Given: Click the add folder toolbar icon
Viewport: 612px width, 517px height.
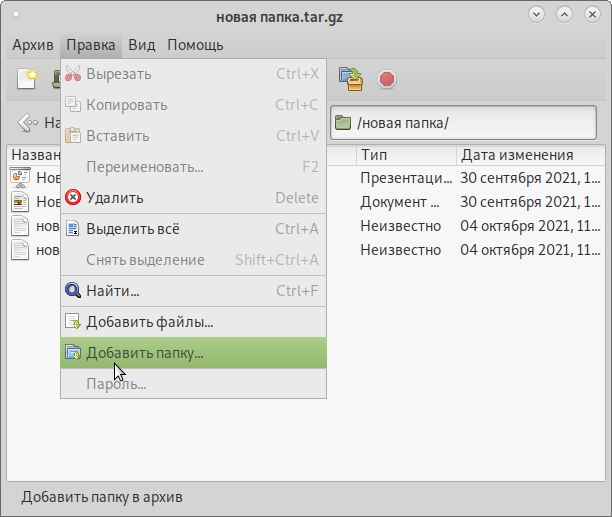Looking at the screenshot, I should (350, 78).
